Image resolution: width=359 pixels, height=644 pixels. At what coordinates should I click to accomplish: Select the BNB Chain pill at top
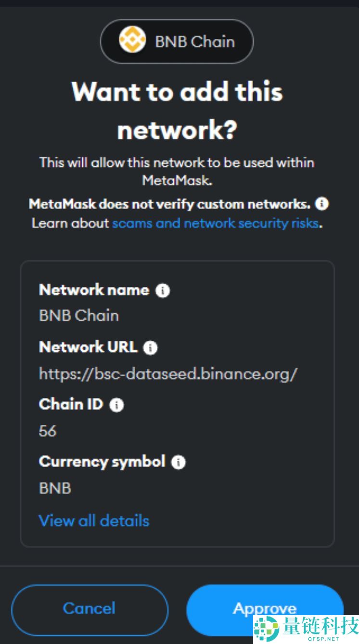coord(177,42)
